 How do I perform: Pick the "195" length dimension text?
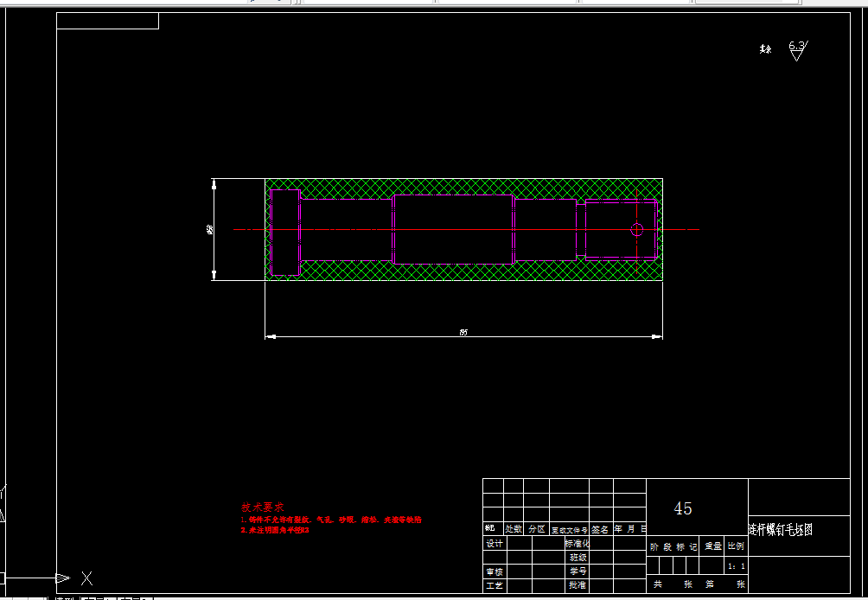point(463,332)
